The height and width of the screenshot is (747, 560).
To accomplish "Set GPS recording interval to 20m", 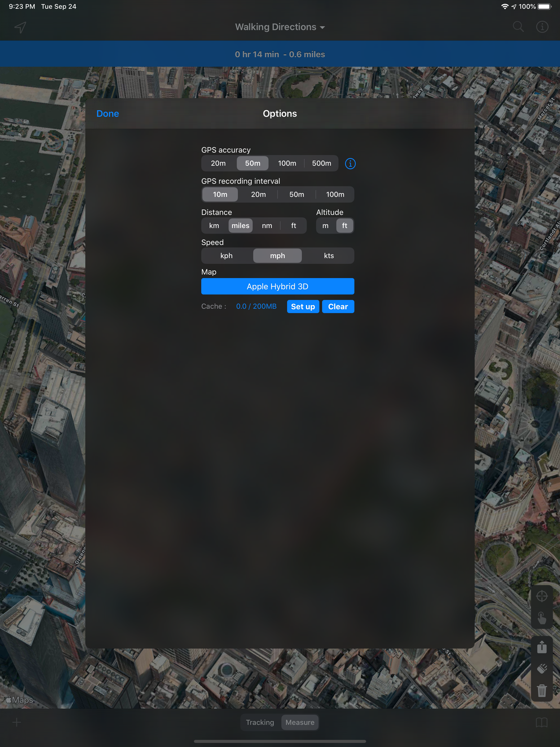I will click(x=258, y=194).
